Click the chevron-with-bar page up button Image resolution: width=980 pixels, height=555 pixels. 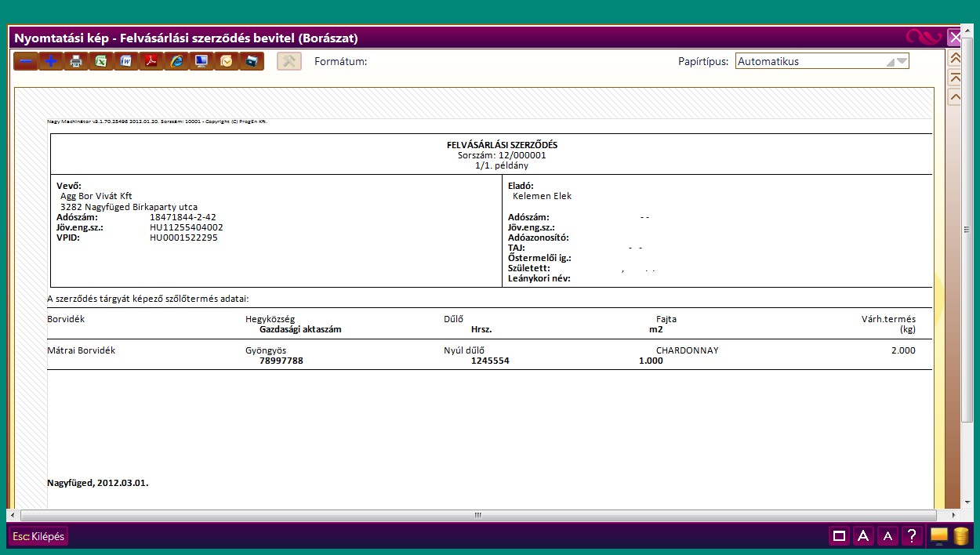tap(955, 78)
